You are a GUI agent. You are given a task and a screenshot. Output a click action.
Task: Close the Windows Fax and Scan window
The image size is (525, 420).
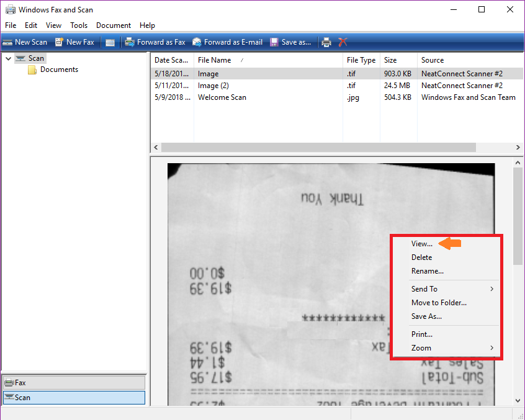click(x=510, y=10)
